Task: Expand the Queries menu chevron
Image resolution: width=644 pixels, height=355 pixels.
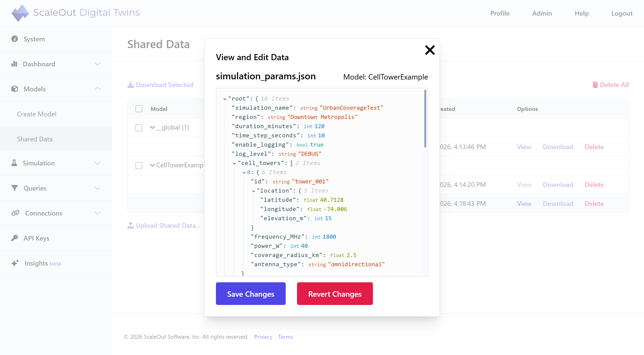Action: coord(98,188)
